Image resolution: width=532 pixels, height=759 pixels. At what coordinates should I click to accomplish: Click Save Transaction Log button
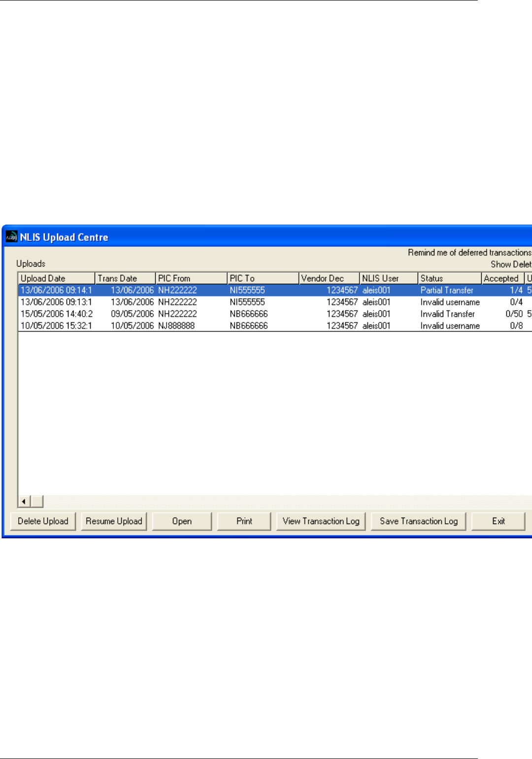419,521
